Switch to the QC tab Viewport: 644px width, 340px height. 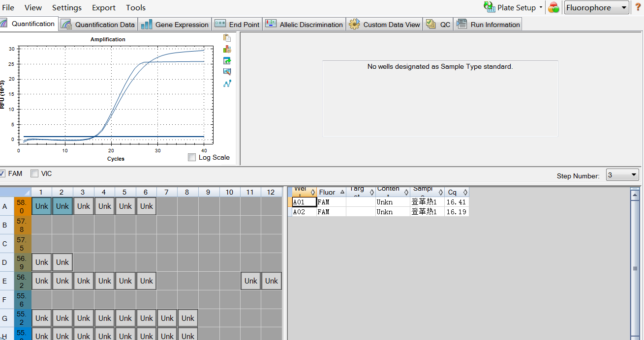(x=438, y=25)
